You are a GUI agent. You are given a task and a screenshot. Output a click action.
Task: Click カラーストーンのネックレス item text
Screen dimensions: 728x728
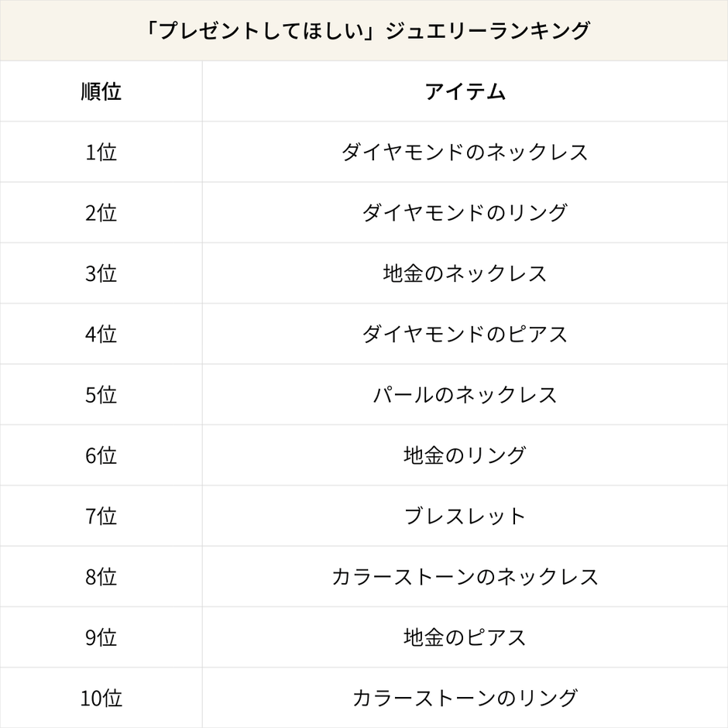click(465, 577)
